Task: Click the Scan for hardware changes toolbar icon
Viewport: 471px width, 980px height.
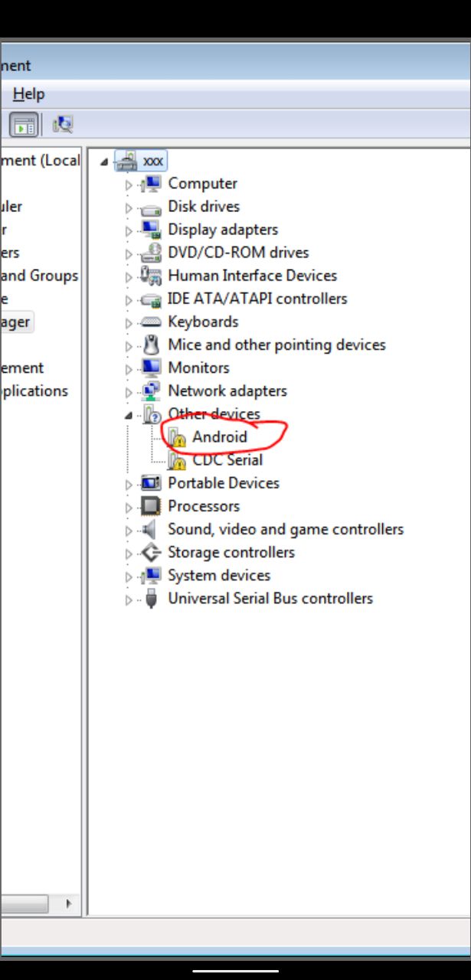Action: tap(63, 124)
